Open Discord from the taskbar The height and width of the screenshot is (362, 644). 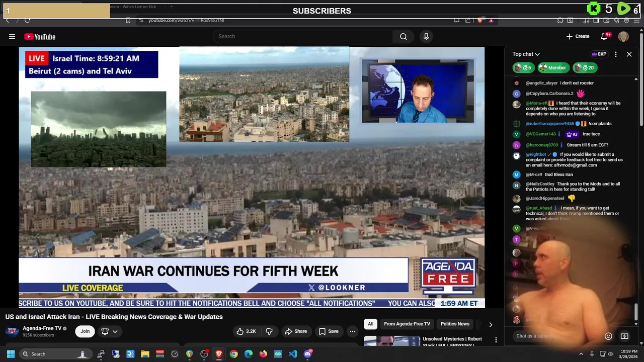(x=307, y=354)
